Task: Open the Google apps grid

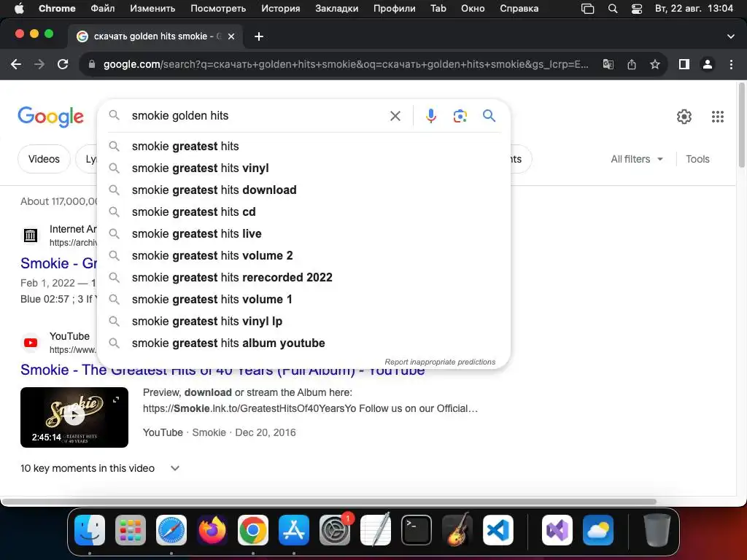Action: [x=718, y=116]
